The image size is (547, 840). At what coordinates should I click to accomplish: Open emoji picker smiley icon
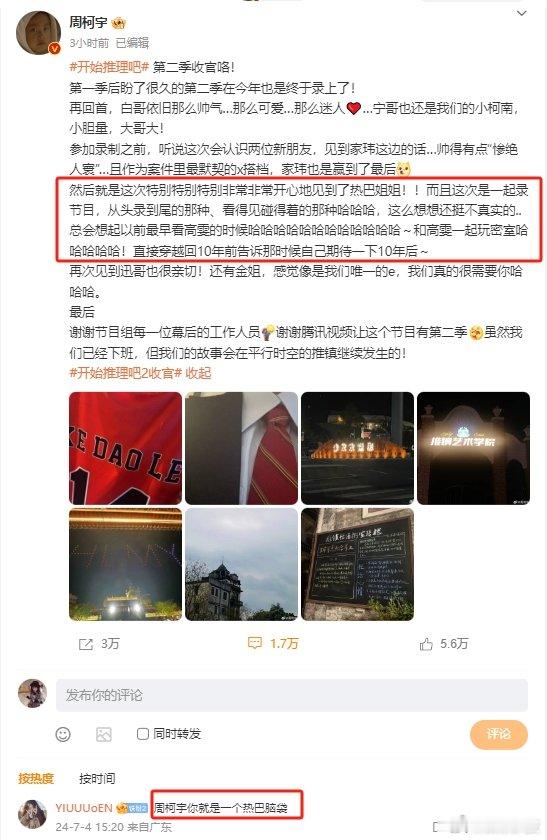point(63,734)
